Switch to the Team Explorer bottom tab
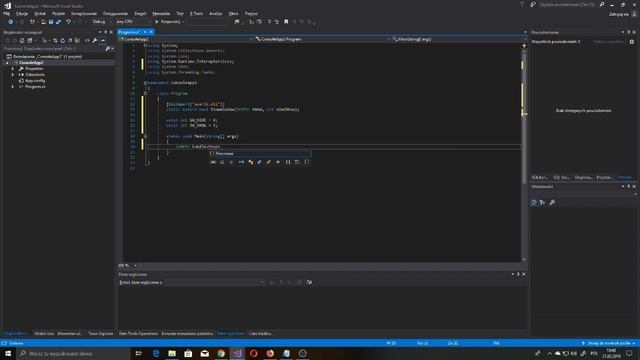 (x=101, y=334)
